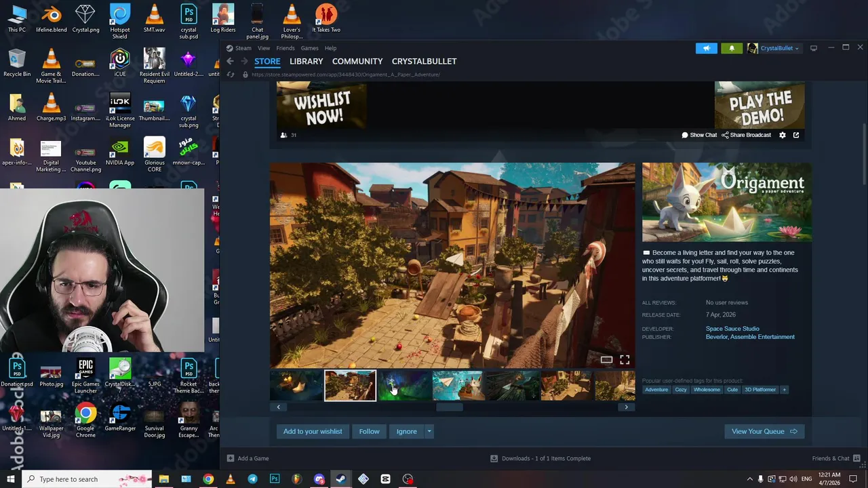The height and width of the screenshot is (488, 868).
Task: Open File Explorer from taskbar
Action: pos(163,479)
